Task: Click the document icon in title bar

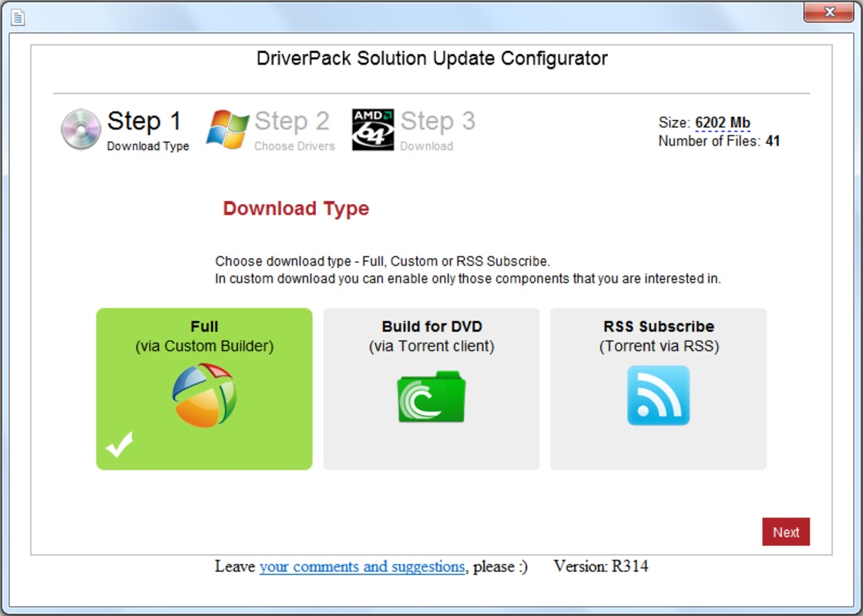Action: coord(18,18)
